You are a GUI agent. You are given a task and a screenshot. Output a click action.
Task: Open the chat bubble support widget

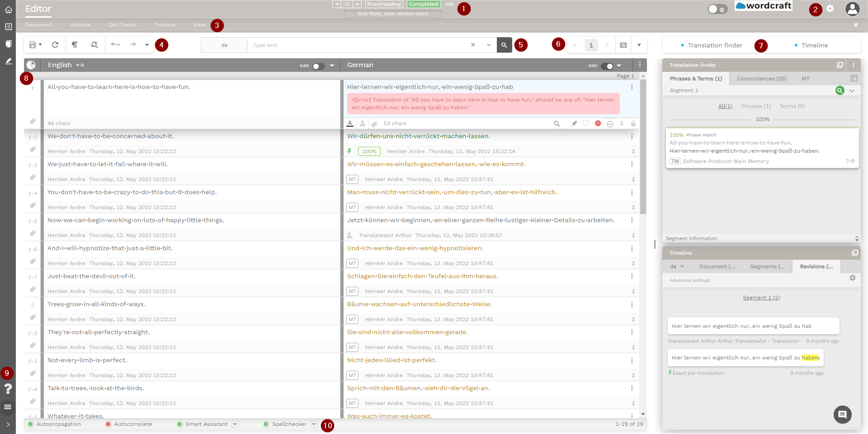coord(842,414)
